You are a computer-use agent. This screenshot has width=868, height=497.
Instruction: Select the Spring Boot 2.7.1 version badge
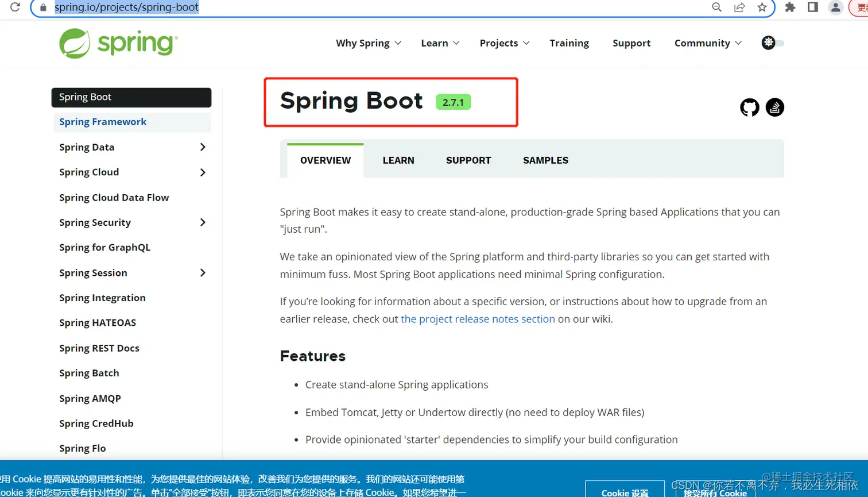[x=454, y=102]
